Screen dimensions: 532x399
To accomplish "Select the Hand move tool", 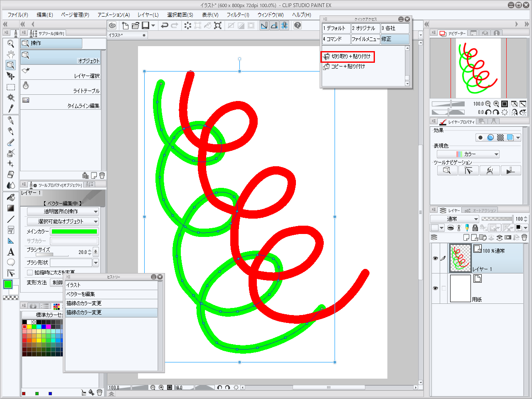I will point(11,54).
